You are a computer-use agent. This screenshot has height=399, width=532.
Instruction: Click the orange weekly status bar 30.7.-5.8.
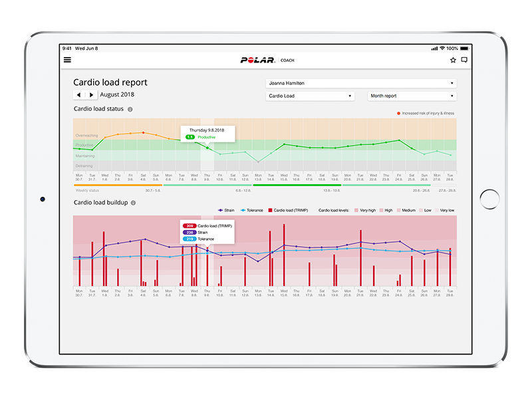coord(118,186)
